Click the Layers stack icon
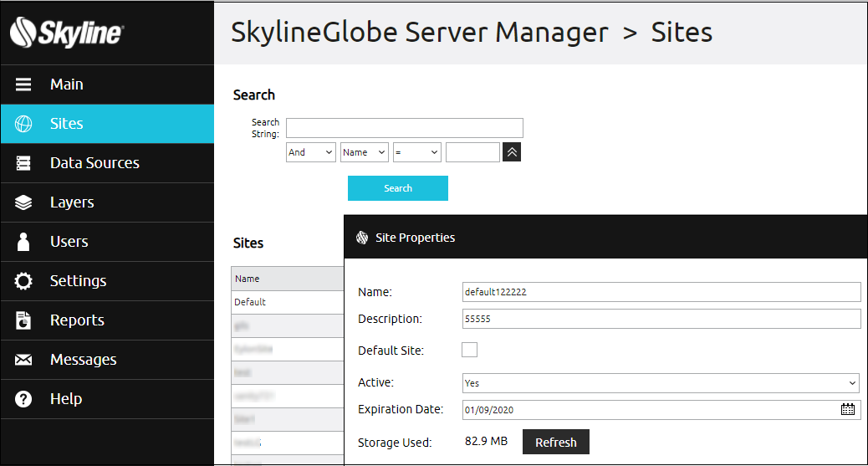The width and height of the screenshot is (868, 466). coord(23,202)
